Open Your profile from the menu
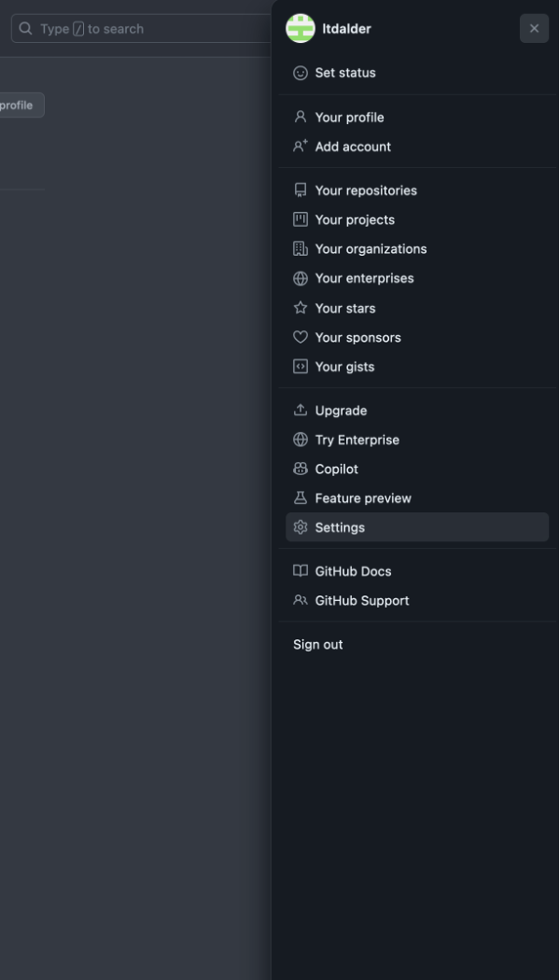 click(x=349, y=118)
